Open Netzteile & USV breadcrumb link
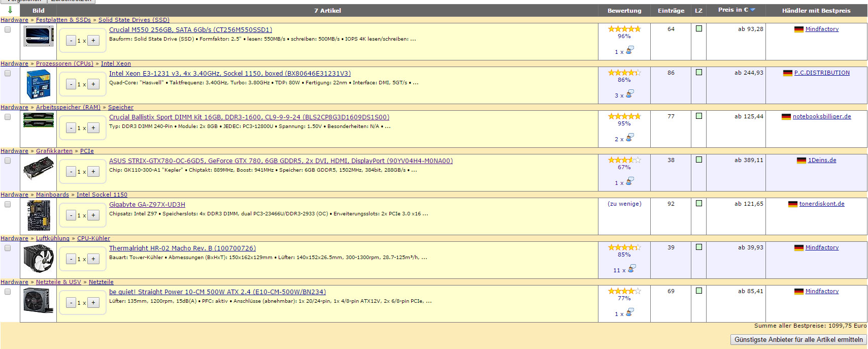Image resolution: width=868 pixels, height=349 pixels. (x=58, y=282)
